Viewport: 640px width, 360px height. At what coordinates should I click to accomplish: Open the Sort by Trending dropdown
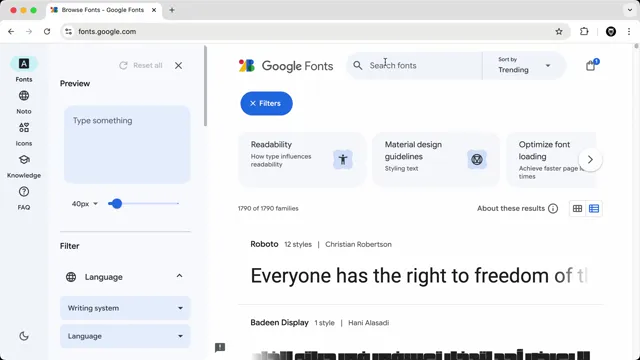click(x=524, y=65)
